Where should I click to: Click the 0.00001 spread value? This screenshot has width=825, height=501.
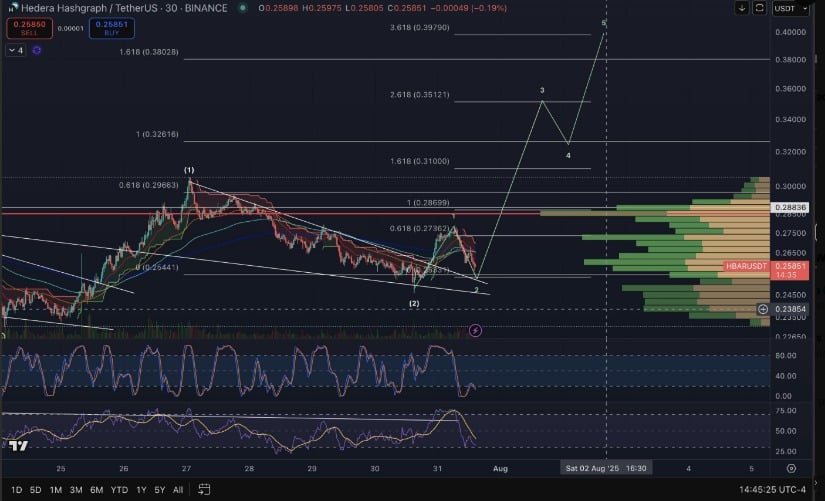tap(71, 28)
